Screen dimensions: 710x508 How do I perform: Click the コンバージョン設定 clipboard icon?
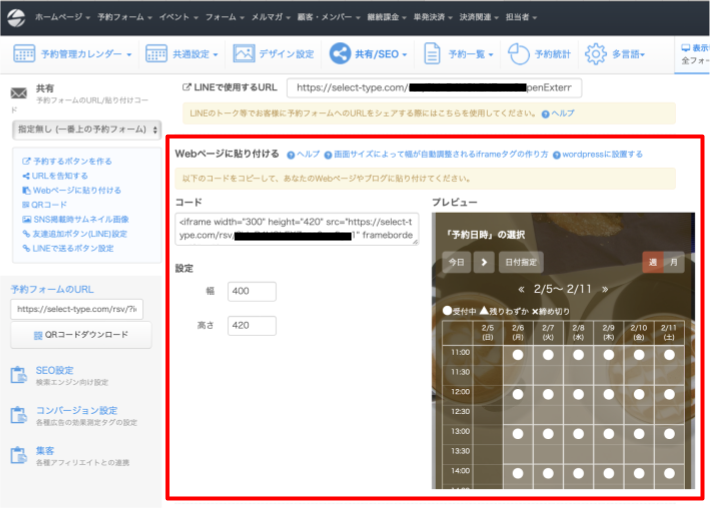(18, 415)
